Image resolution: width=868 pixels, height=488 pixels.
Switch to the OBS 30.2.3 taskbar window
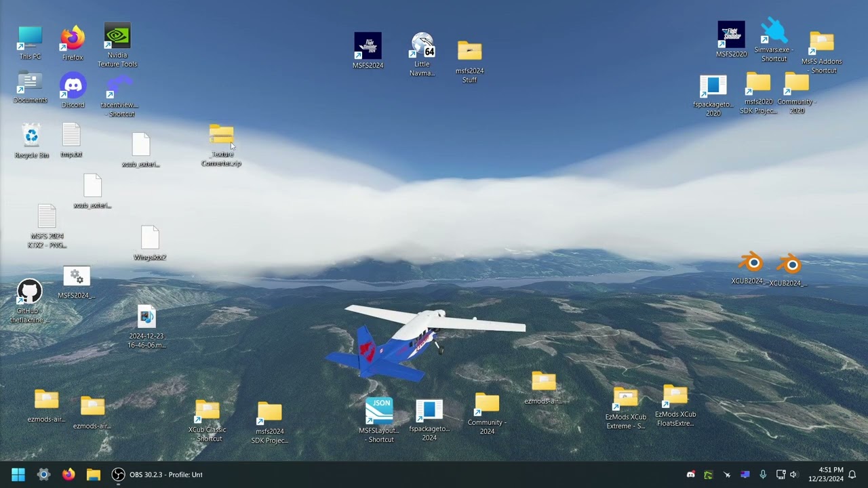(x=157, y=474)
